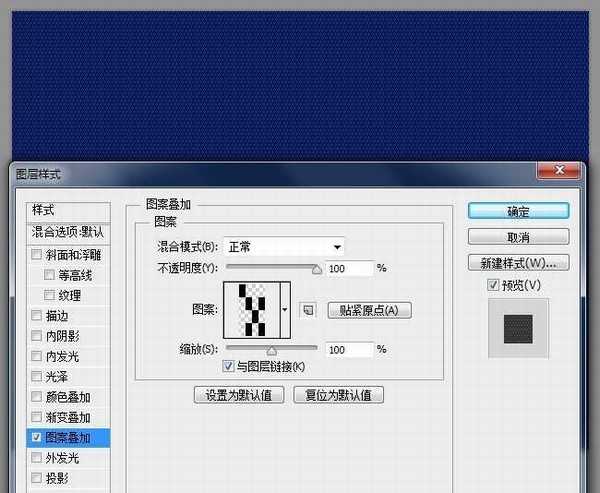Open the 混合模式 dropdown
The height and width of the screenshot is (493, 600).
[285, 246]
